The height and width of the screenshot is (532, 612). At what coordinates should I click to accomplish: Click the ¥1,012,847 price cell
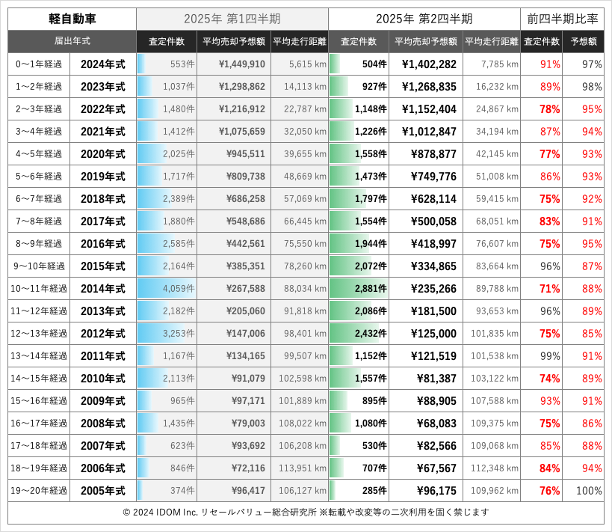(x=426, y=132)
